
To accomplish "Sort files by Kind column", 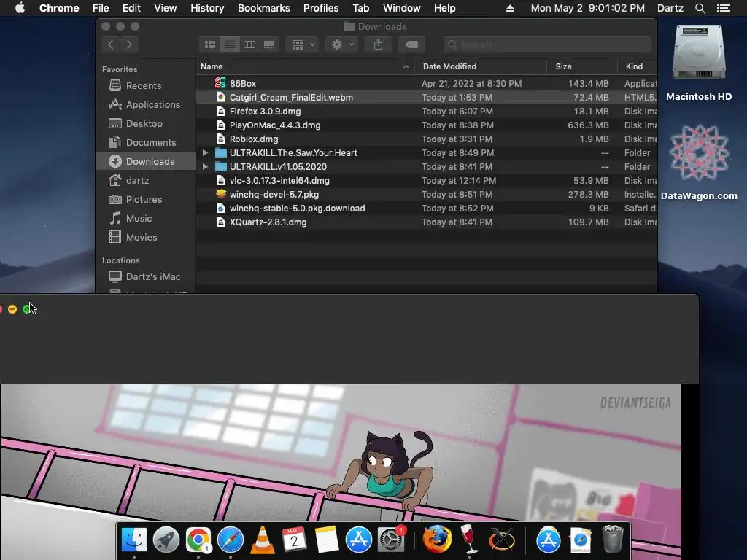I will (638, 66).
